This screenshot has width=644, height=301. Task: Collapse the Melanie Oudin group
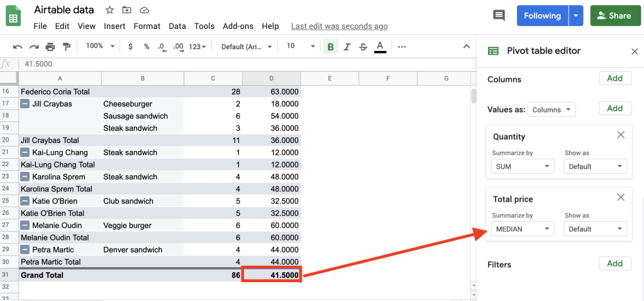click(x=25, y=225)
